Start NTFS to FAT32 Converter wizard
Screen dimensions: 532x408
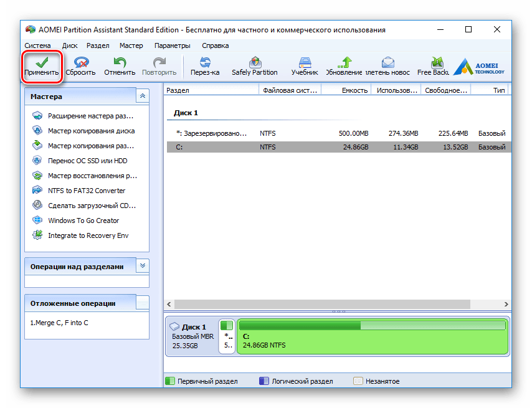coord(86,191)
